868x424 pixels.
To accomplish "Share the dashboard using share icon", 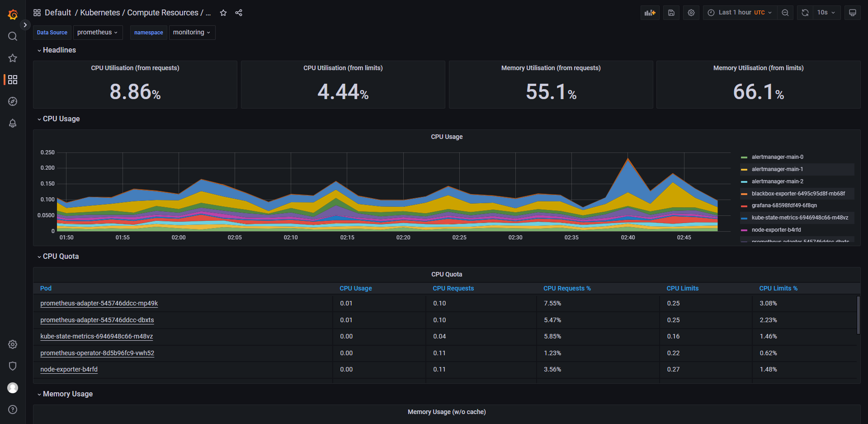I will coord(239,13).
